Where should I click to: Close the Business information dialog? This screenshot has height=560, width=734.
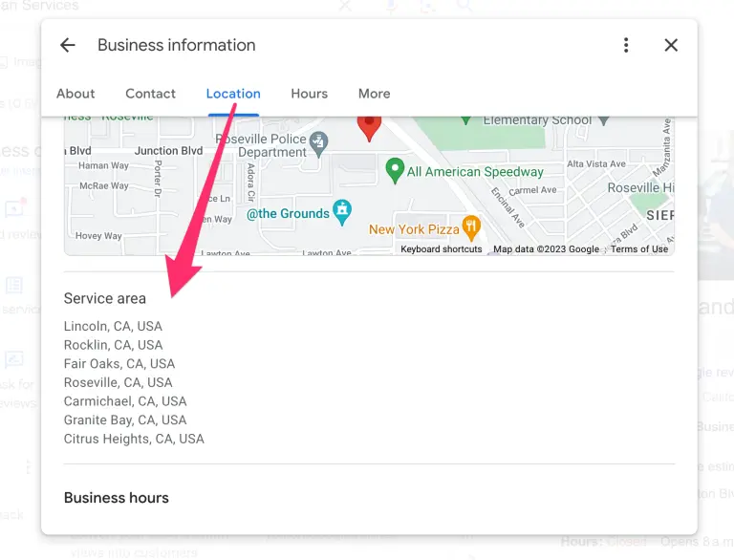(x=671, y=45)
